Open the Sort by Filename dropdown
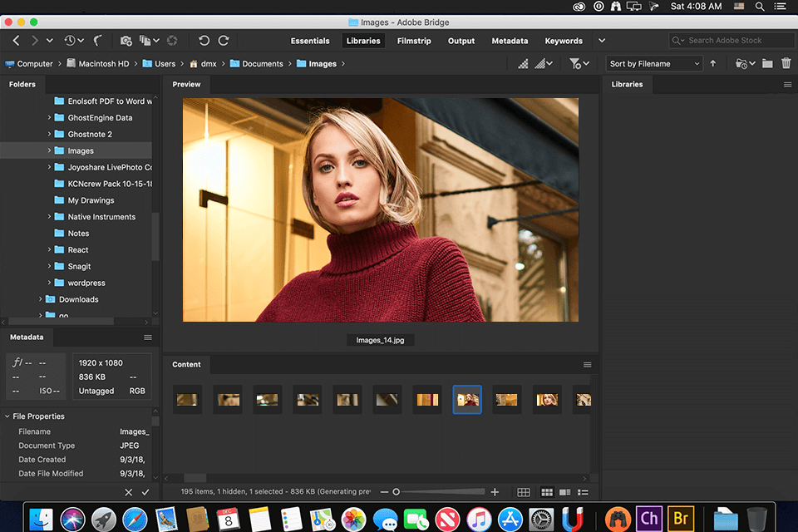The image size is (798, 532). pyautogui.click(x=653, y=63)
